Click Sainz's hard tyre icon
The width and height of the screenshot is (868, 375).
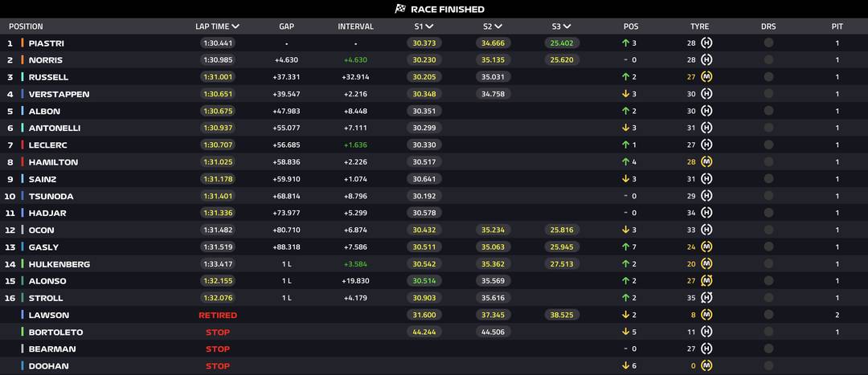[x=706, y=178]
